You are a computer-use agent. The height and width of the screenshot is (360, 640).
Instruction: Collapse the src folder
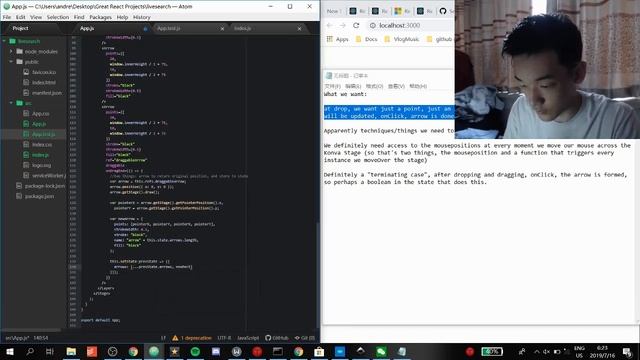click(x=11, y=103)
